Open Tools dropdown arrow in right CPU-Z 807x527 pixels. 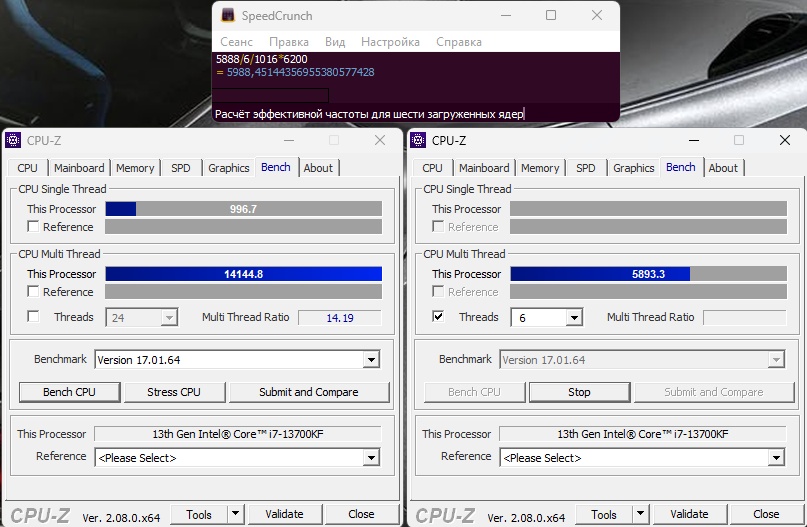coord(640,513)
